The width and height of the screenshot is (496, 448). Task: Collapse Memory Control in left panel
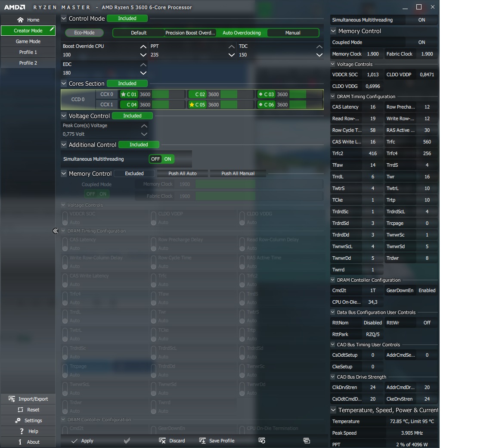point(64,173)
